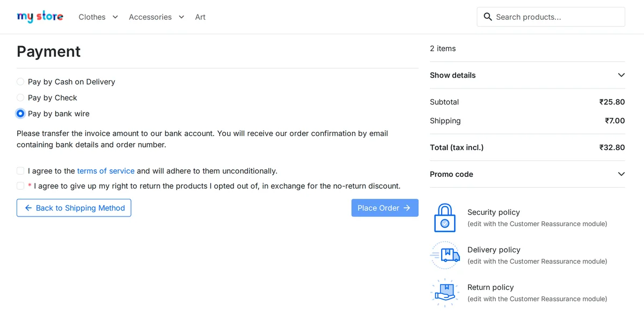644x321 pixels.
Task: Click the Payment heading
Action: (49, 51)
